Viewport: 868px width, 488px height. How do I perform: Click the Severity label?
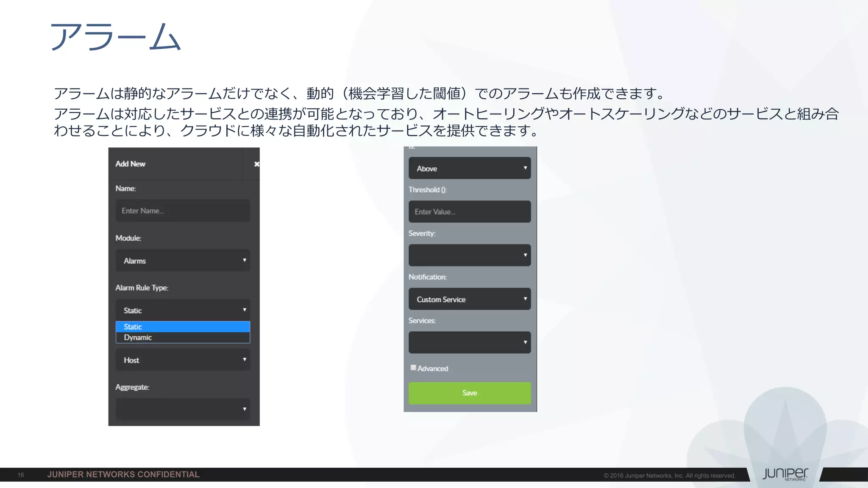[x=422, y=233]
